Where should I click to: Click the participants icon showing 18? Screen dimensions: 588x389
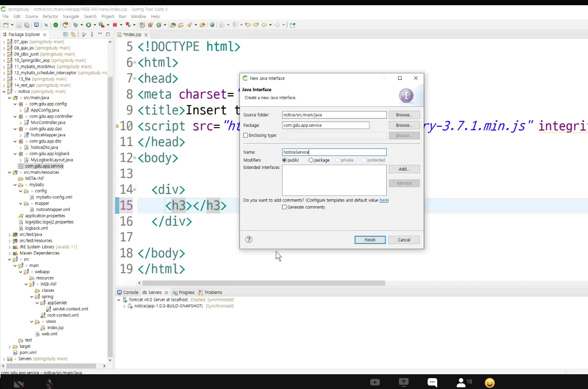point(464,382)
